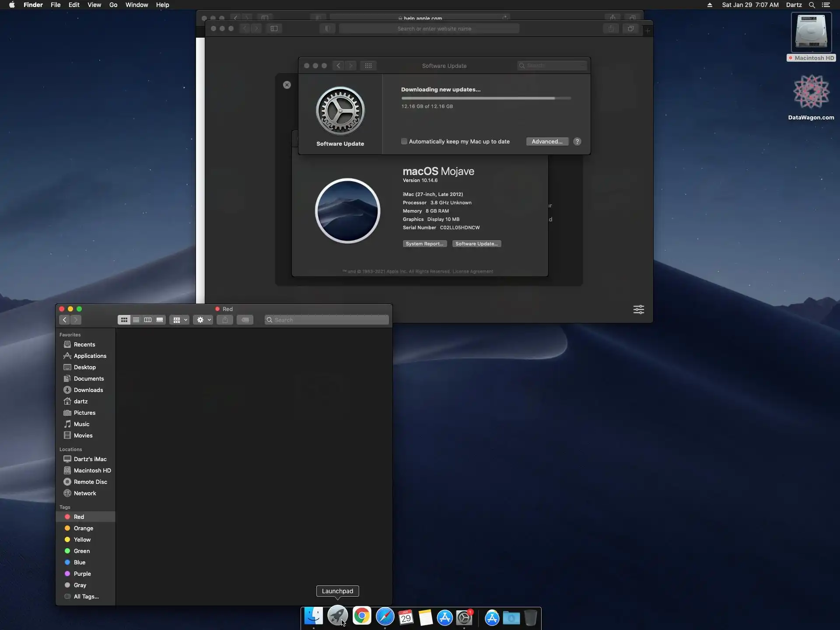This screenshot has height=630, width=840.
Task: Click the Finder share toolbar icon
Action: [225, 320]
